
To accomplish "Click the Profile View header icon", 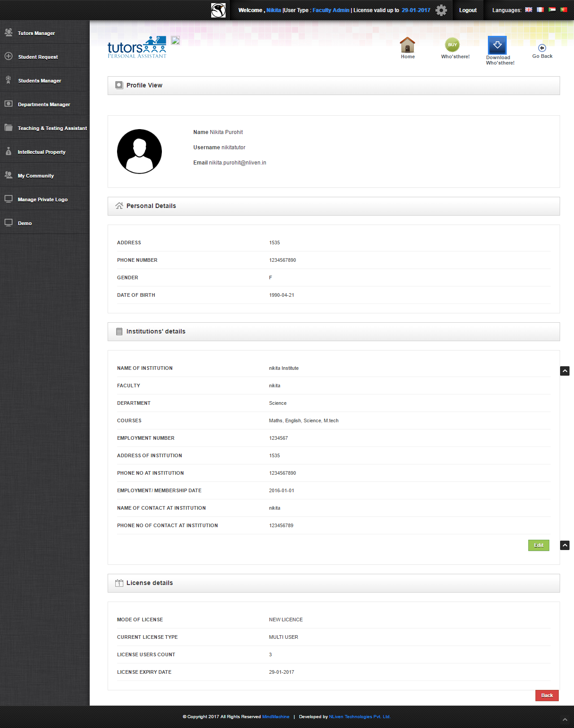I will coord(119,85).
